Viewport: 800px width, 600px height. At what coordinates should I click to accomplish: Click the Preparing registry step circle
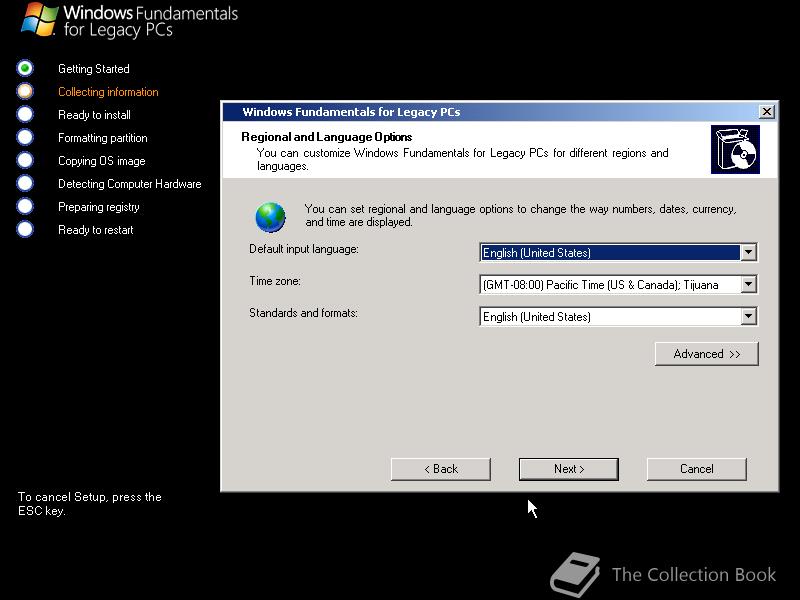24,206
